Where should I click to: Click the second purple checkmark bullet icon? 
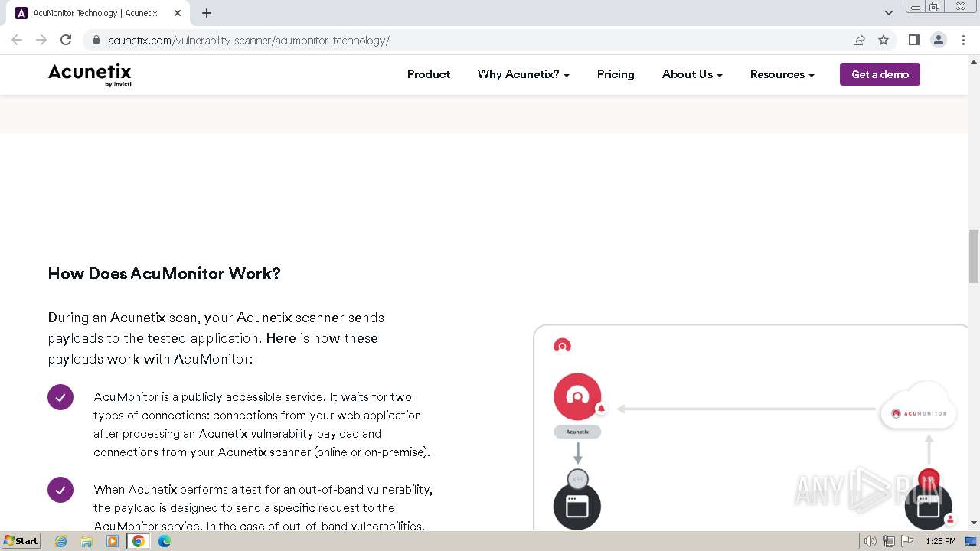[x=60, y=490]
